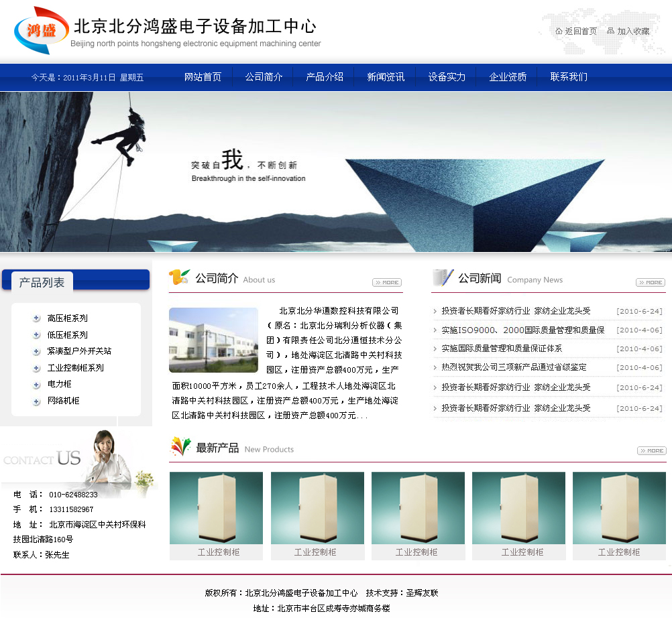Click the arrow bullet beside 高压柜系列
The image size is (672, 628).
(x=36, y=318)
